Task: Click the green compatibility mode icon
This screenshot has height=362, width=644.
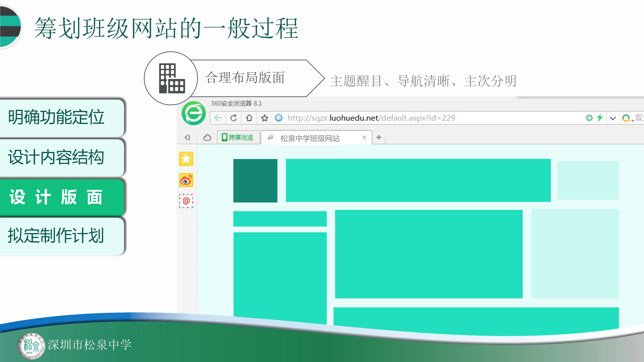Action: click(589, 118)
